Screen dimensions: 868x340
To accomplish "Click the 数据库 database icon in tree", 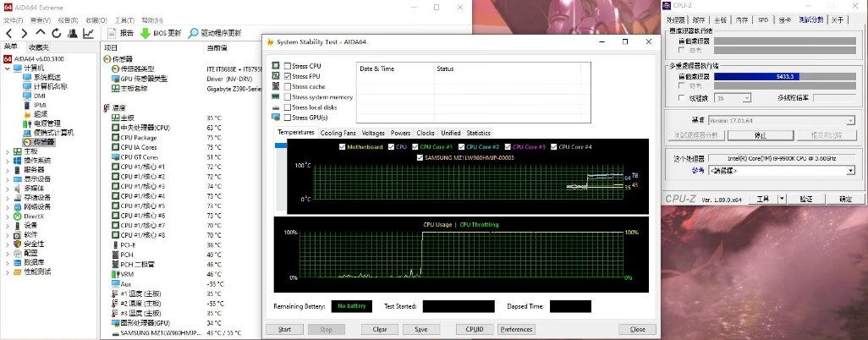I will pos(18,262).
